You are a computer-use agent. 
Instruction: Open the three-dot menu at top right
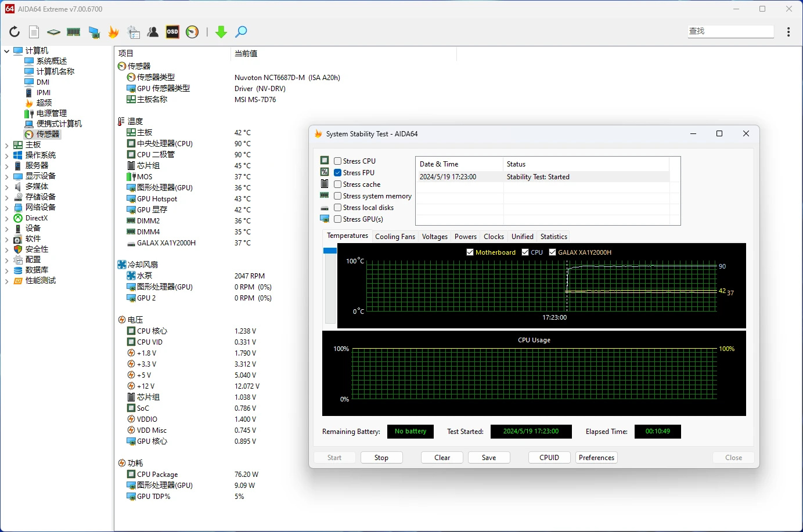point(788,32)
